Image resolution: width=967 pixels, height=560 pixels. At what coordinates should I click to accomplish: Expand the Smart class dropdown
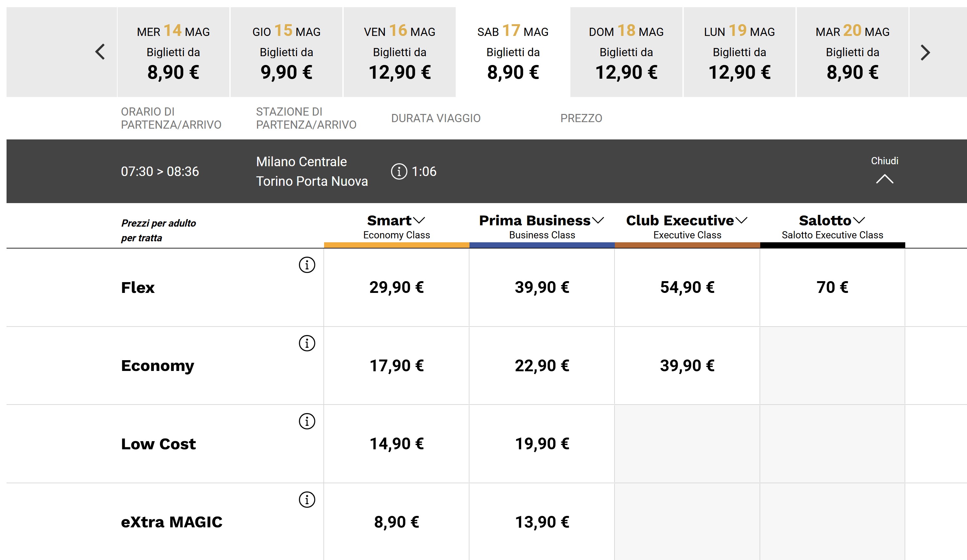coord(419,220)
